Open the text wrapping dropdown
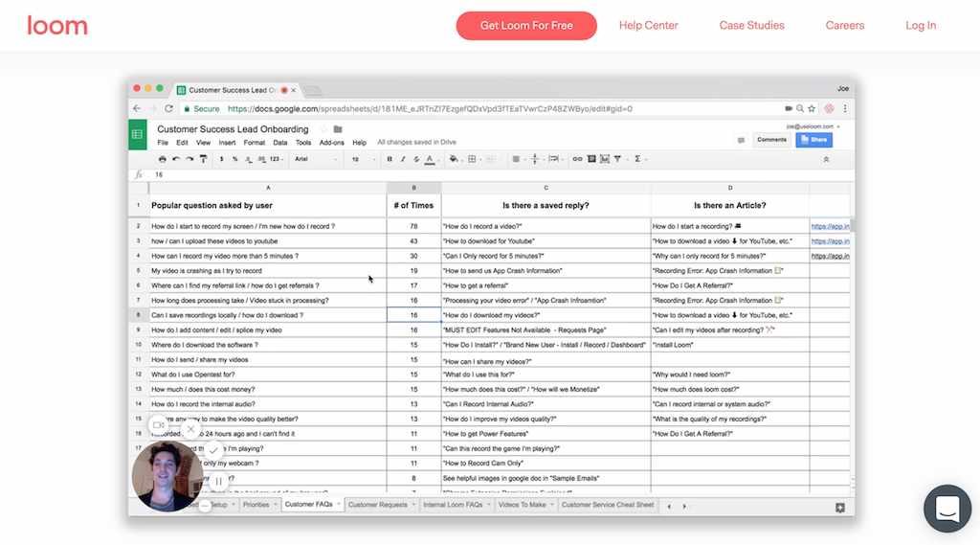The height and width of the screenshot is (545, 980). pyautogui.click(x=555, y=159)
